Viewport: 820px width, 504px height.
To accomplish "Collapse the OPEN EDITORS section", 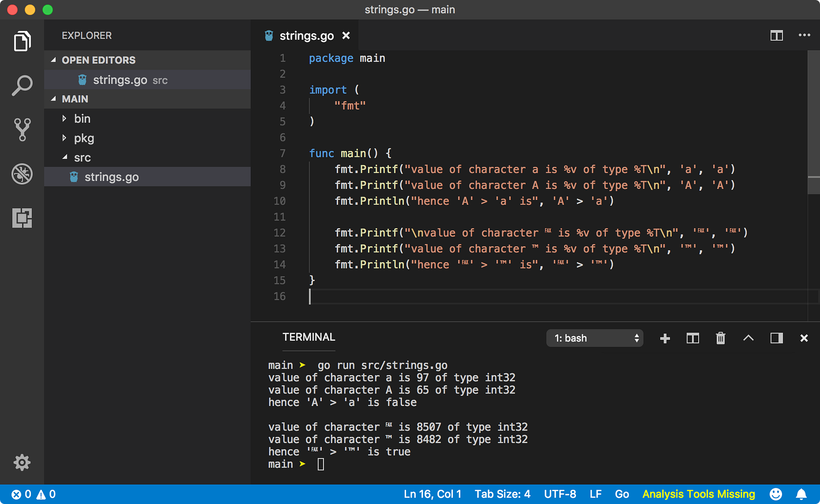I will [54, 60].
